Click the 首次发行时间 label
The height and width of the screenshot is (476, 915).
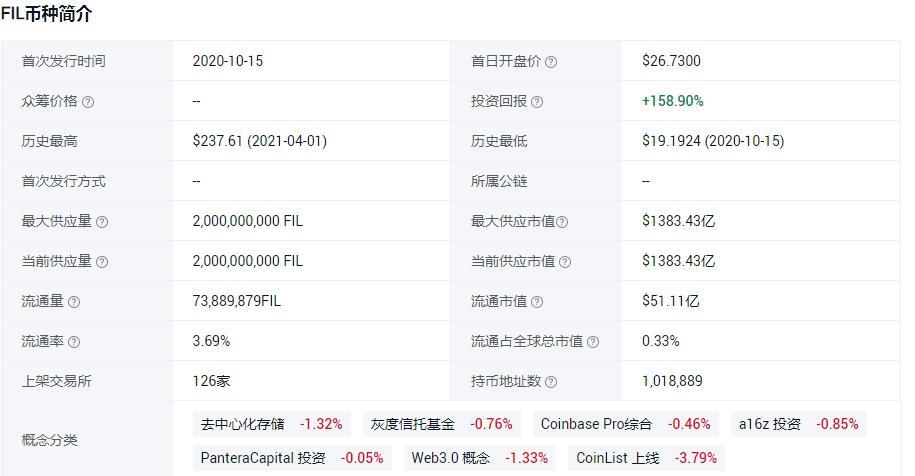(x=64, y=61)
